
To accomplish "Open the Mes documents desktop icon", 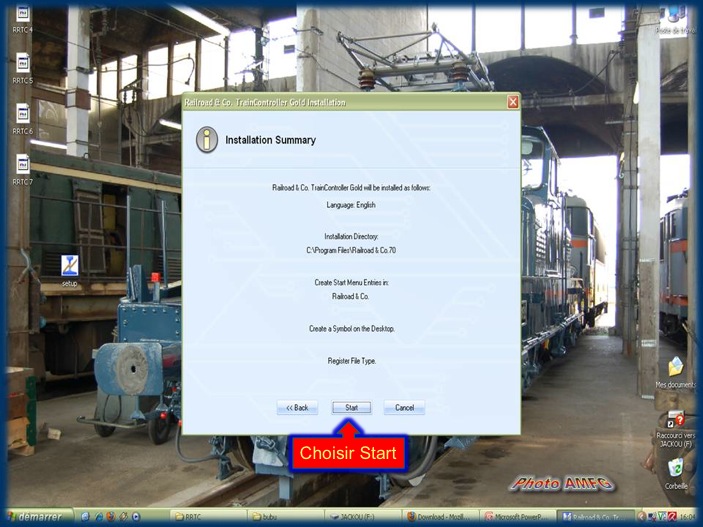I will point(675,372).
